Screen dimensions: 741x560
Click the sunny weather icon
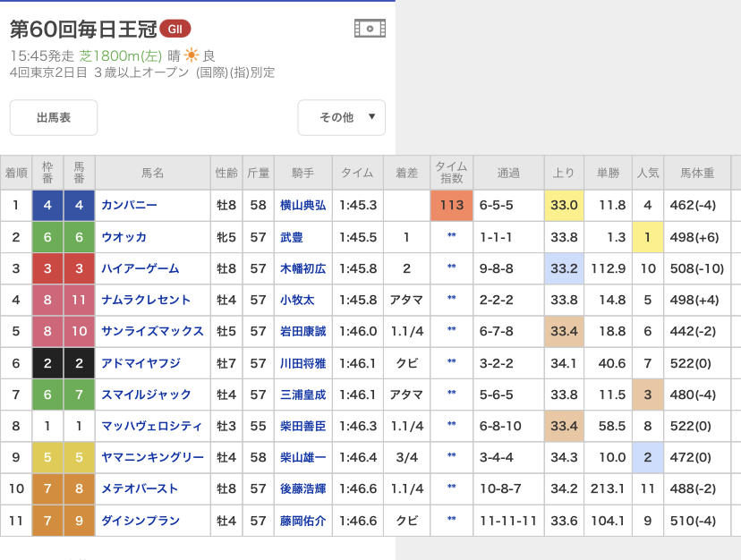[192, 55]
